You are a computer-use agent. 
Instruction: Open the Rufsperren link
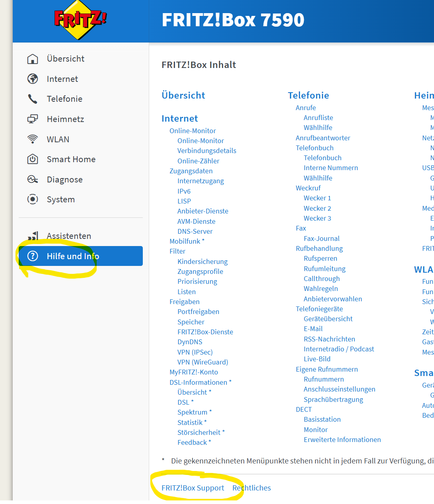pos(321,258)
